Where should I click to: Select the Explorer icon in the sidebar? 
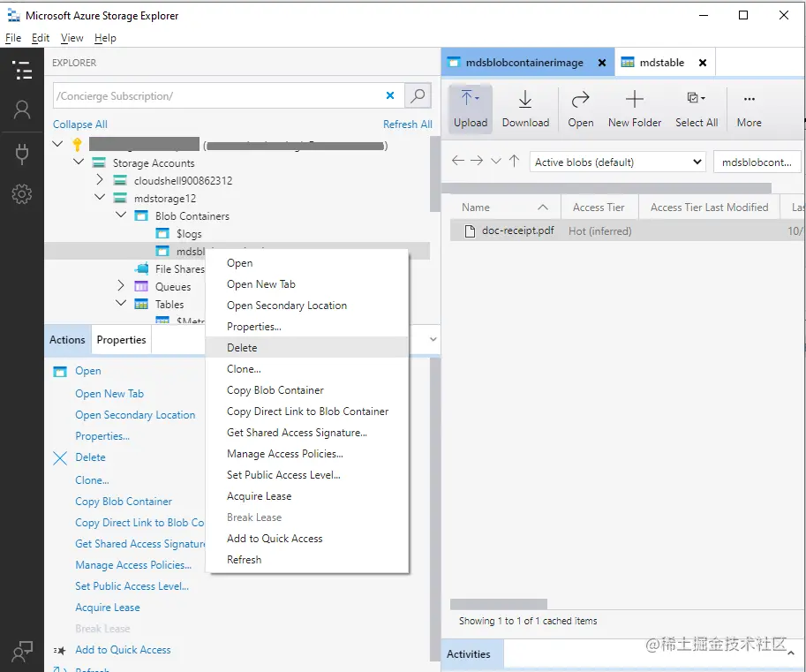pyautogui.click(x=22, y=70)
